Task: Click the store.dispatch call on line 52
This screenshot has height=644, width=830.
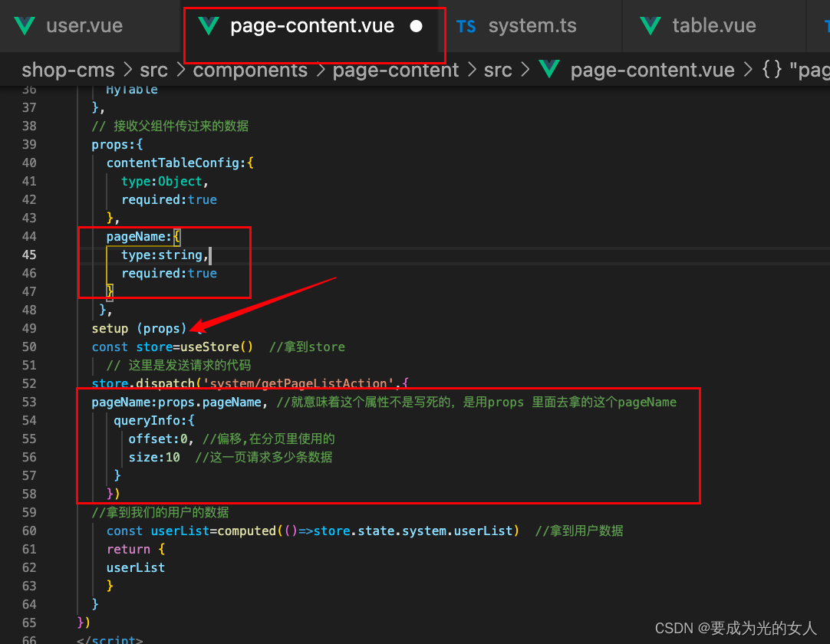Action: coord(250,383)
